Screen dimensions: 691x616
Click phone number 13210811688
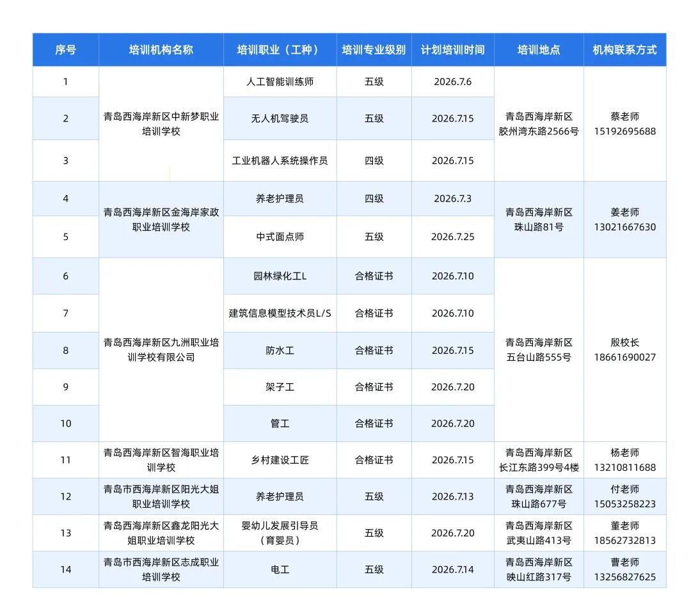point(624,468)
